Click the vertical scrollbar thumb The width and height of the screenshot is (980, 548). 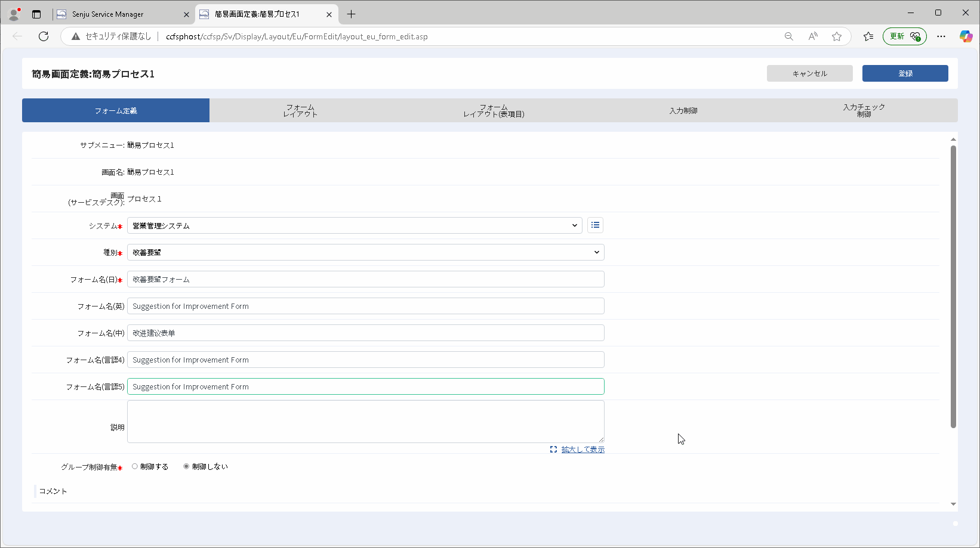coord(953,286)
